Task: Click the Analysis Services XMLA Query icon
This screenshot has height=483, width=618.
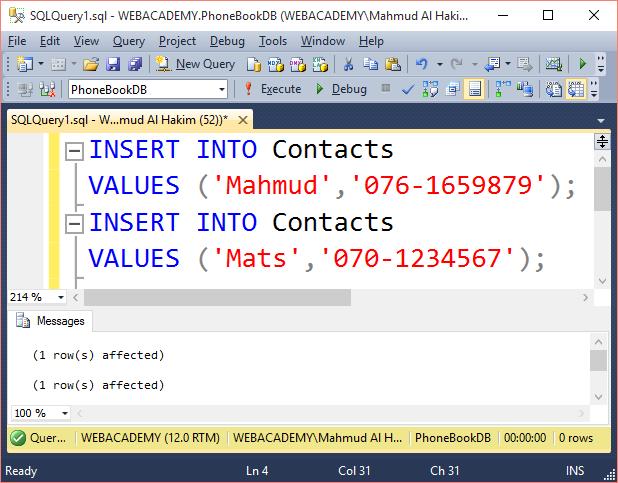Action: click(320, 64)
